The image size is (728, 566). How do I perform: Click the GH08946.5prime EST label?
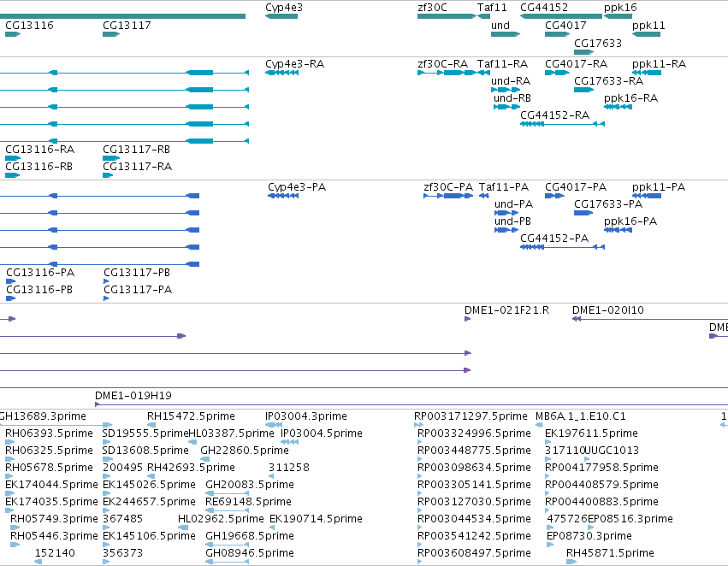pos(249,553)
